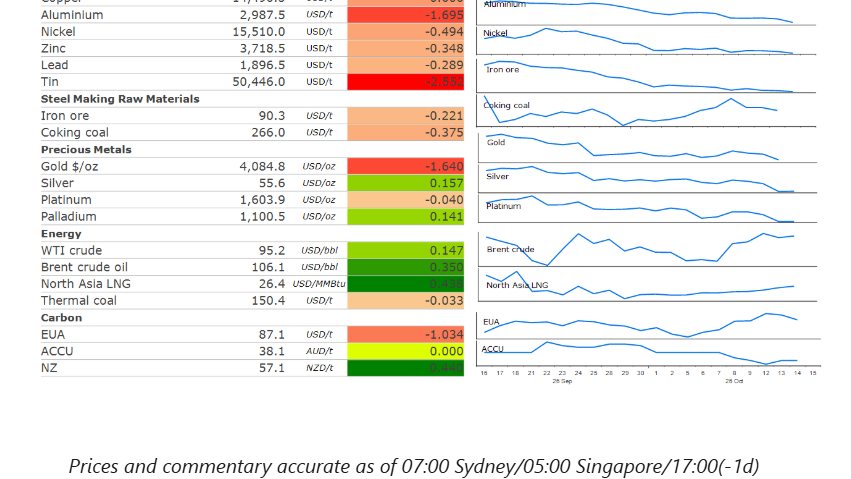851x479 pixels.
Task: Click Iron ore price 90.3
Action: 271,116
